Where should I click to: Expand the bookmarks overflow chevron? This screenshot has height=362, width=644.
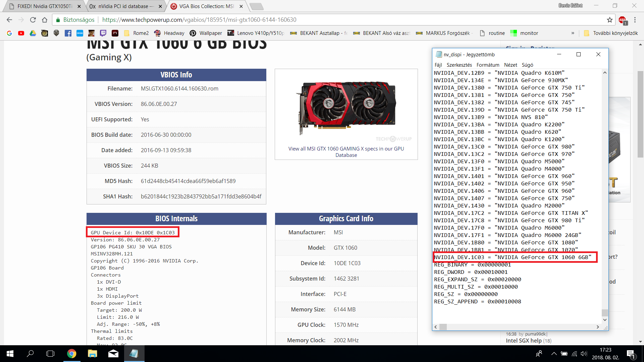pos(573,33)
